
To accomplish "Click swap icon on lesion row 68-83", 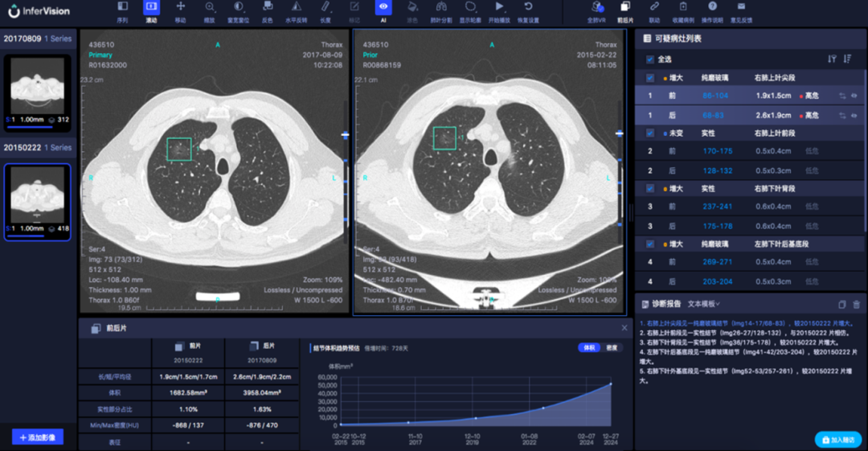I will coord(842,116).
